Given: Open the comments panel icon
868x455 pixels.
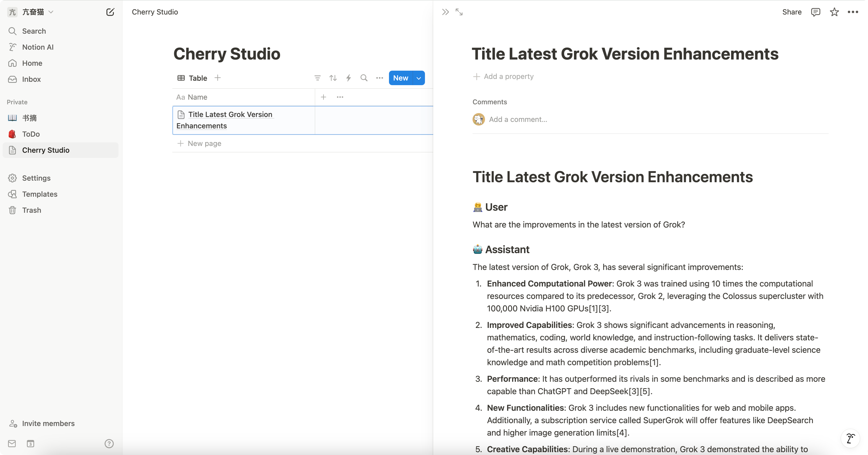Looking at the screenshot, I should point(815,12).
